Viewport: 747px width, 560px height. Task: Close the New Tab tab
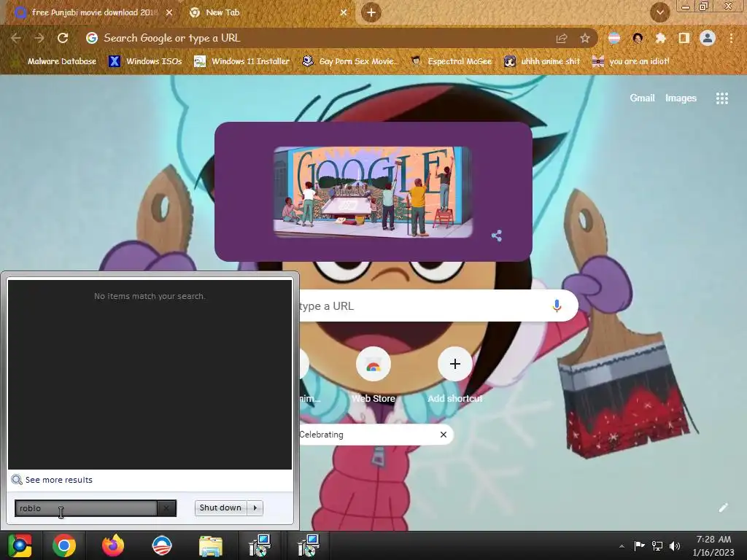coord(344,12)
